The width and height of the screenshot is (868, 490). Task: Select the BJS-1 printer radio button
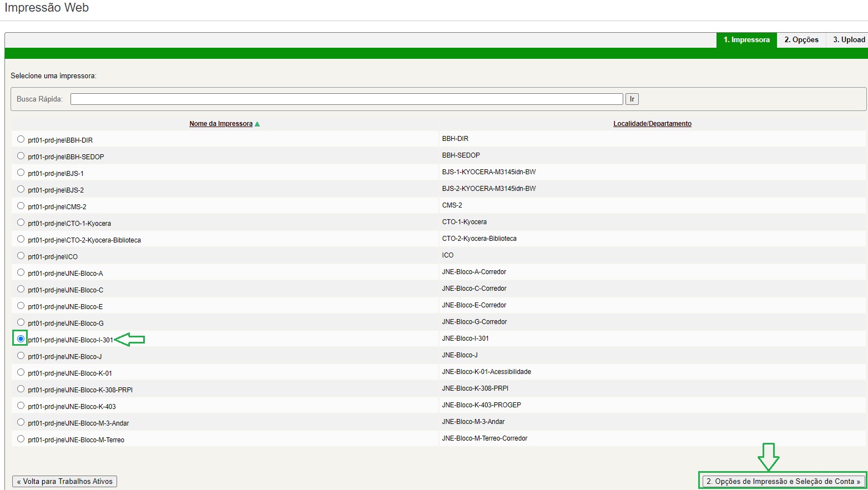(21, 173)
